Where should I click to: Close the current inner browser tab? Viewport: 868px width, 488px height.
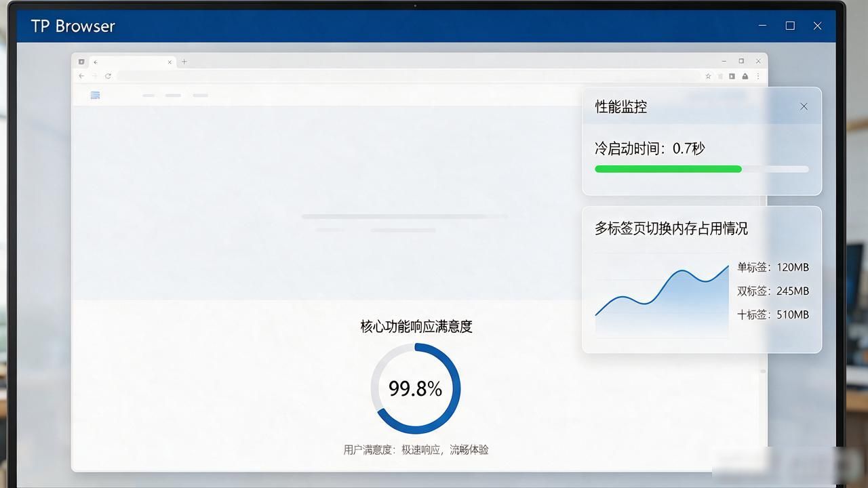[x=170, y=62]
